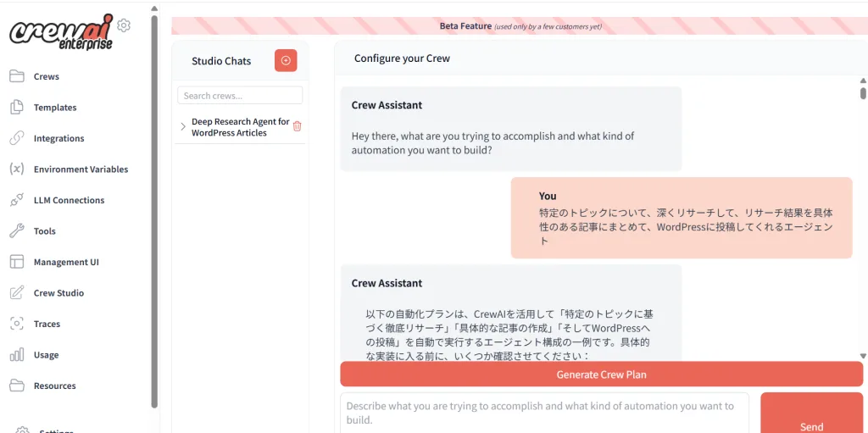This screenshot has height=433, width=868.
Task: Click the Japanese assistant reply mentioning CrewAI
Action: [509, 335]
